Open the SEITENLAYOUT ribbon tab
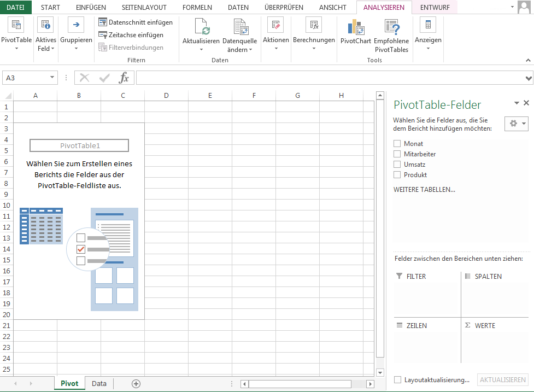534x392 pixels. 144,7
